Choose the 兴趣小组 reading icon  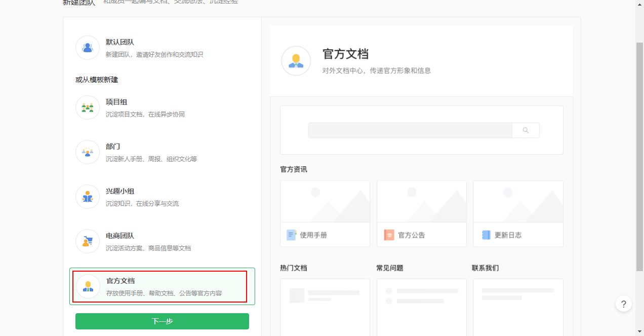pyautogui.click(x=88, y=197)
